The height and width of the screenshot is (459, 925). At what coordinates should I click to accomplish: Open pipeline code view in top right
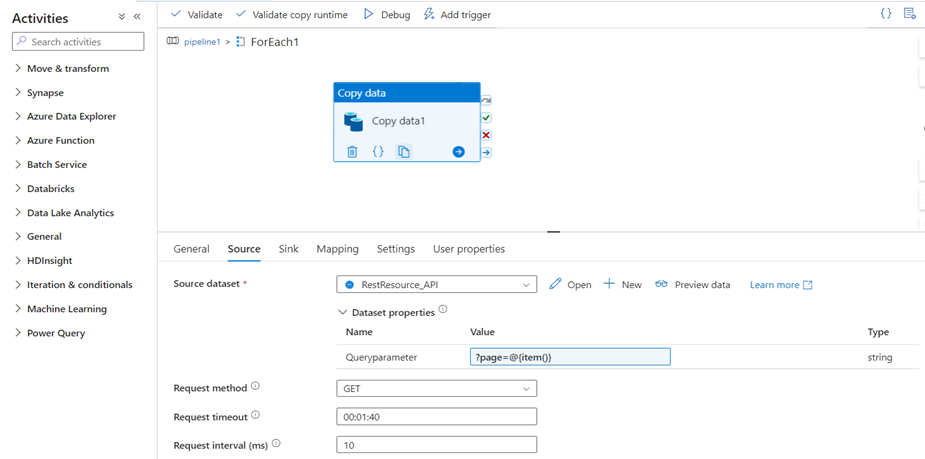(x=886, y=14)
